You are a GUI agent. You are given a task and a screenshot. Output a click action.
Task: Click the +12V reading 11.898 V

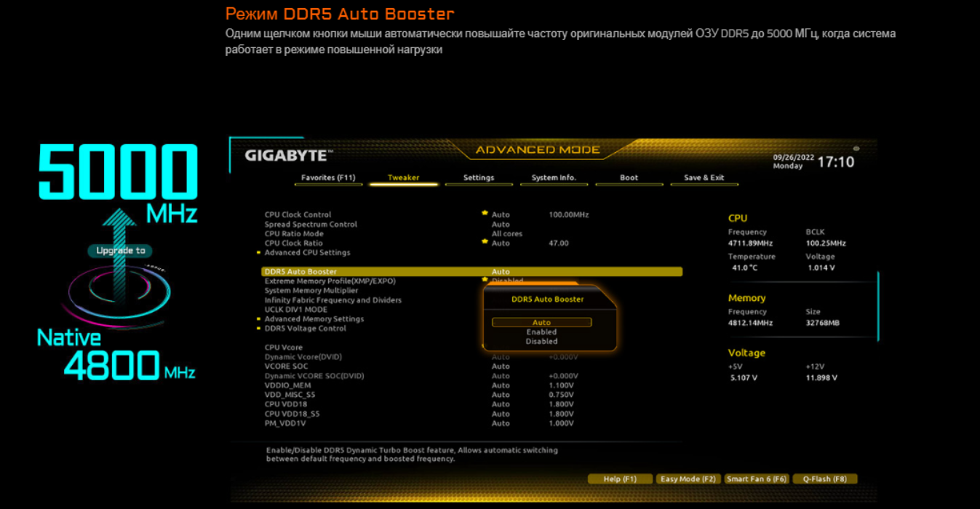[x=822, y=377]
